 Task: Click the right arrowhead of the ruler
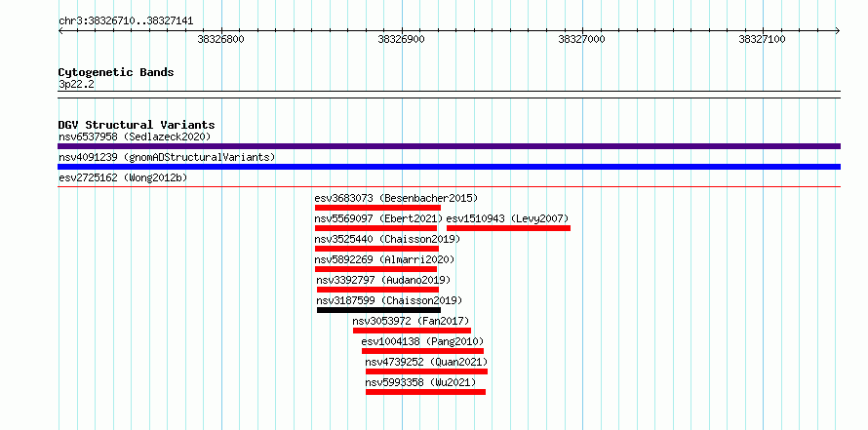point(838,30)
